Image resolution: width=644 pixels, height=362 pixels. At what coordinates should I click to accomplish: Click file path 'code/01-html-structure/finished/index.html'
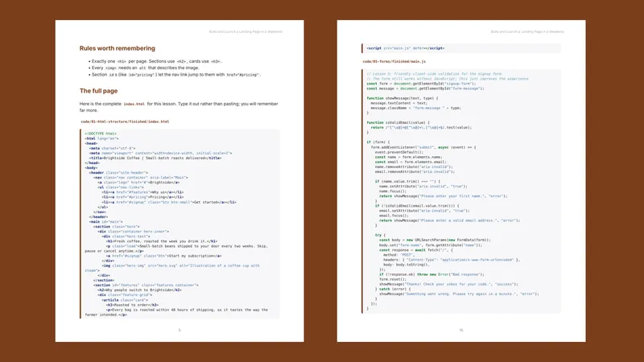[125, 121]
